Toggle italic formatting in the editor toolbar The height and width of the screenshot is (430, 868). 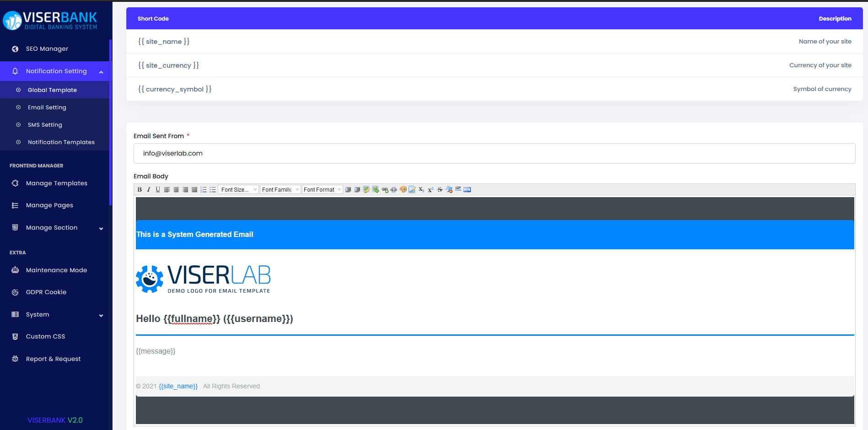pyautogui.click(x=149, y=189)
